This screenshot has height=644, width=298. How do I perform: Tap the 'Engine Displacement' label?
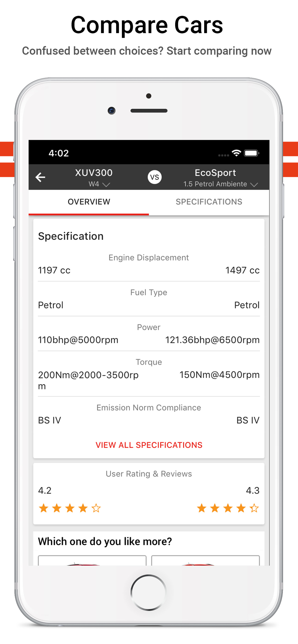coord(149,258)
